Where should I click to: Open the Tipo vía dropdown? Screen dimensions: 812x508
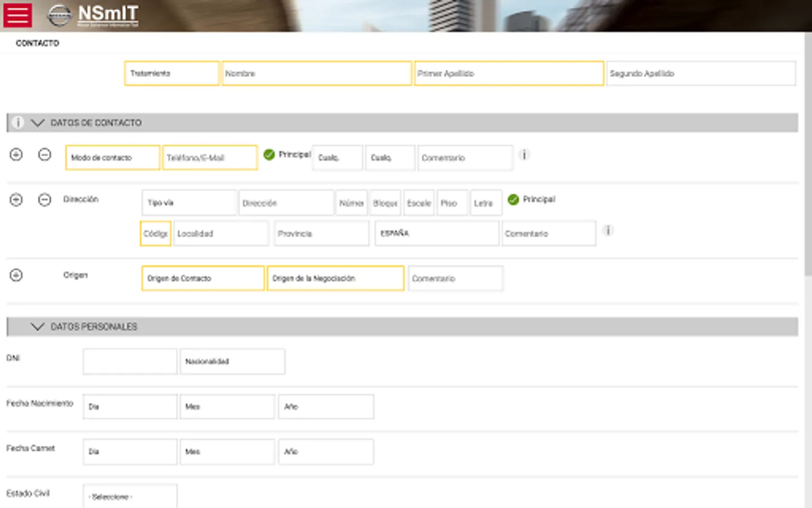(189, 203)
